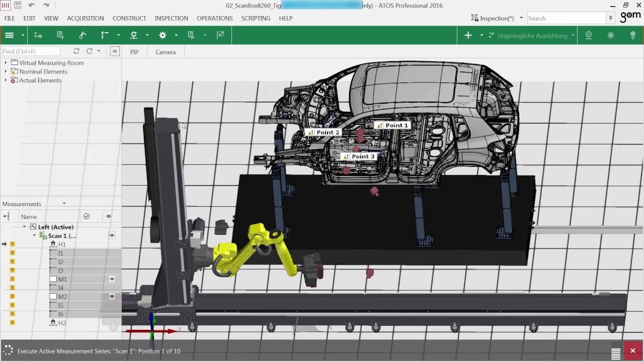Open the CONSTRUCT menu
This screenshot has width=644, height=362.
[129, 18]
